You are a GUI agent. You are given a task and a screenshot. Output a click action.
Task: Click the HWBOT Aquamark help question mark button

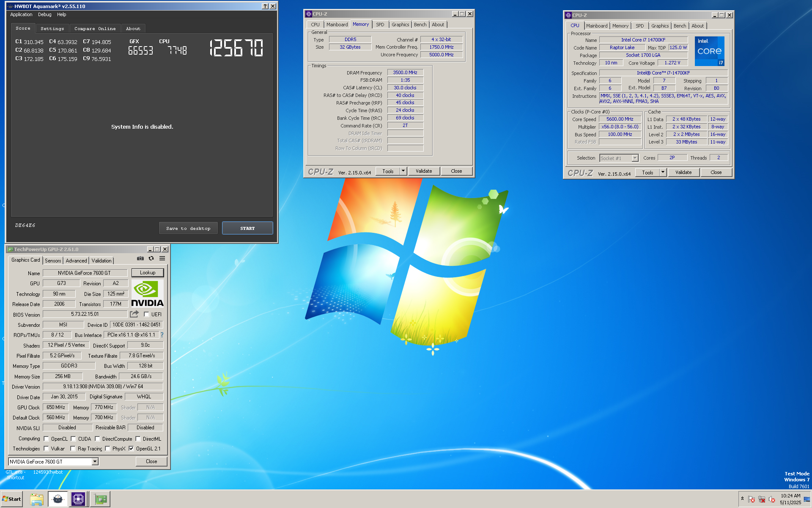coord(265,6)
